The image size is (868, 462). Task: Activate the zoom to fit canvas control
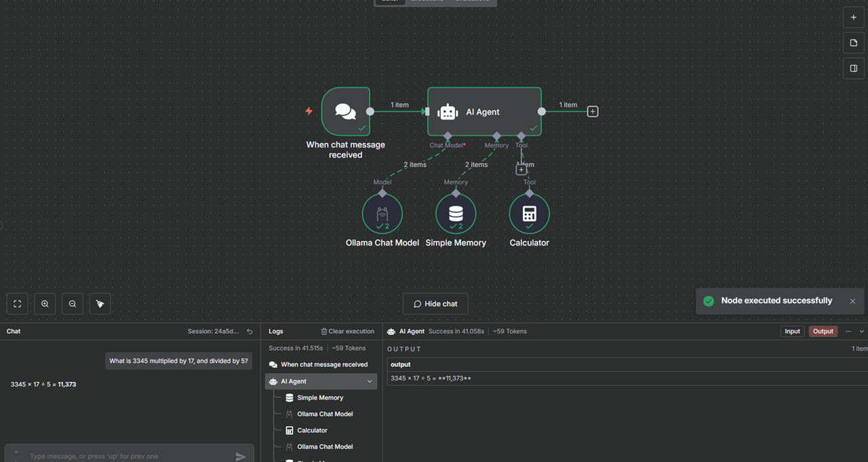pos(17,303)
